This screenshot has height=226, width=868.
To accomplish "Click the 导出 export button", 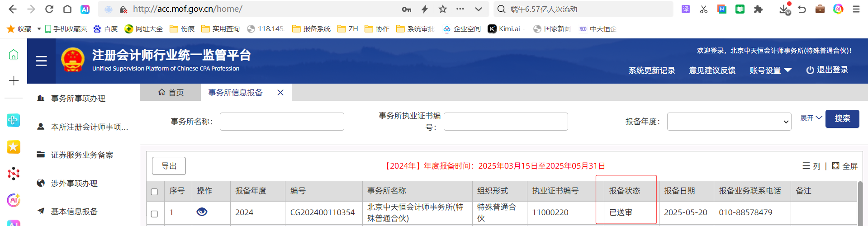I will pos(169,166).
